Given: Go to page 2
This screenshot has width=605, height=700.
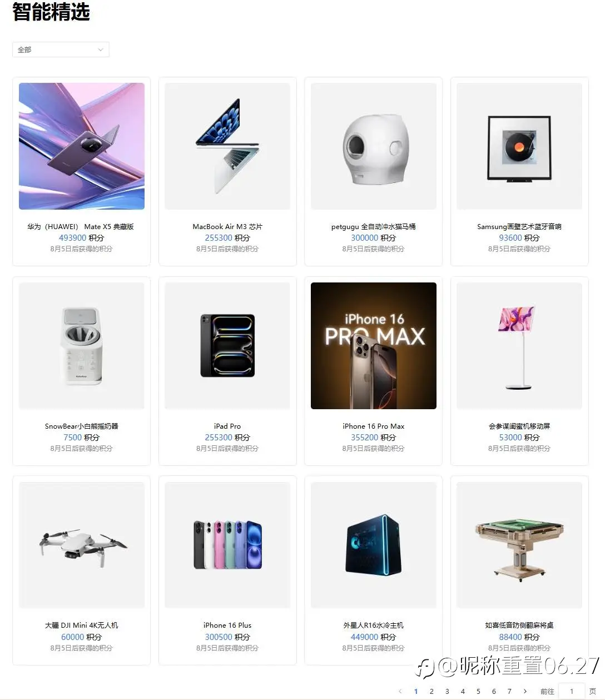Looking at the screenshot, I should pyautogui.click(x=432, y=691).
